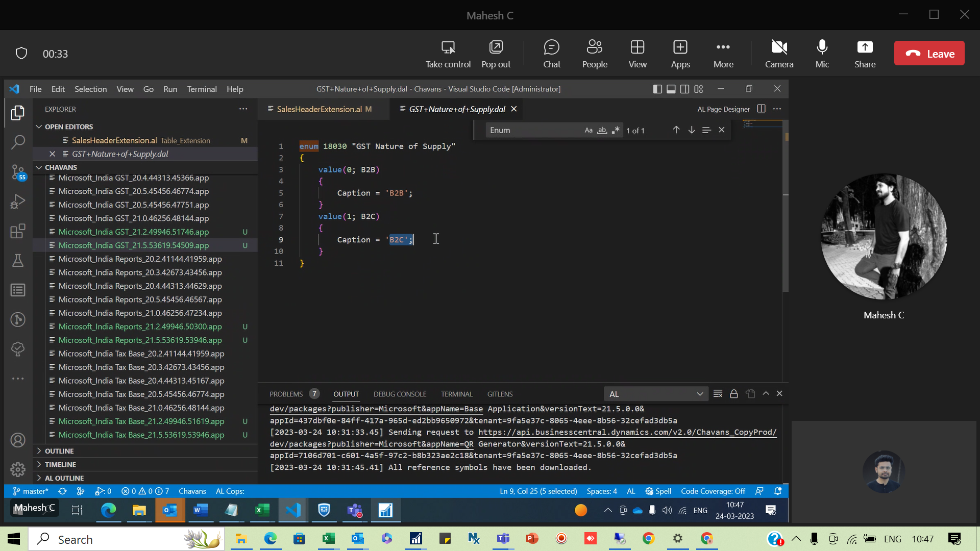Click Code Coverage: Off in status bar
The width and height of the screenshot is (980, 551).
click(x=713, y=491)
